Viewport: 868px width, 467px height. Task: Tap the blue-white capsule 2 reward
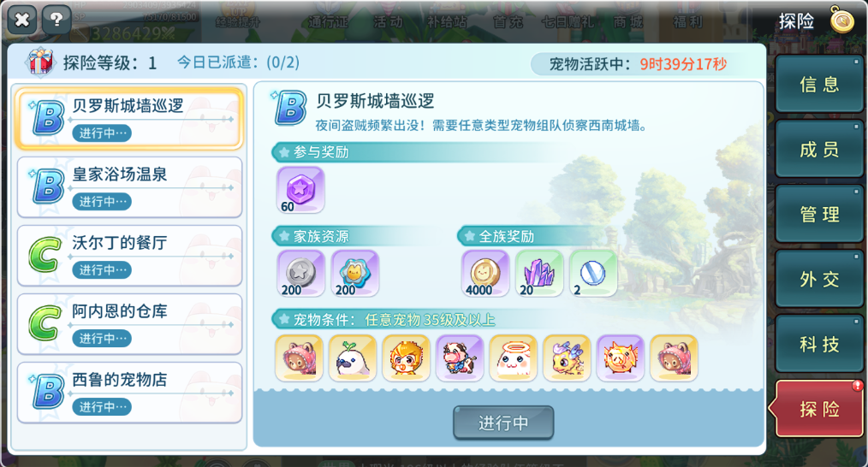tap(593, 274)
